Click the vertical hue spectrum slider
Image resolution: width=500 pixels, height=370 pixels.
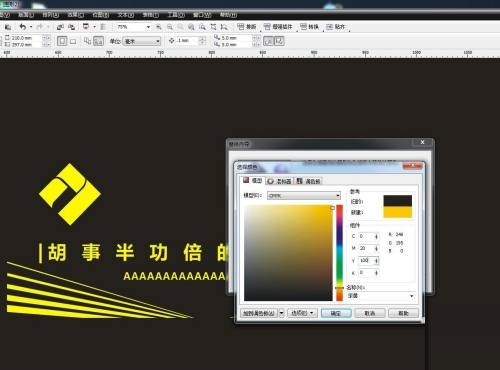(x=339, y=253)
